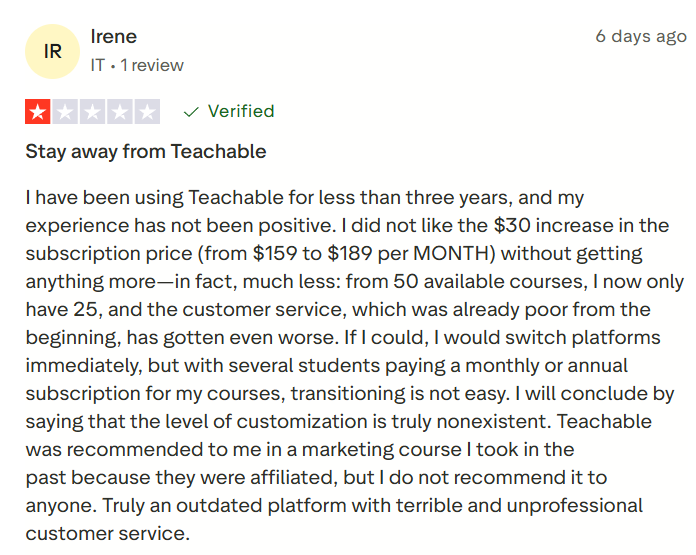Click the fifth grey rating star
Image resolution: width=696 pixels, height=555 pixels.
tap(146, 112)
